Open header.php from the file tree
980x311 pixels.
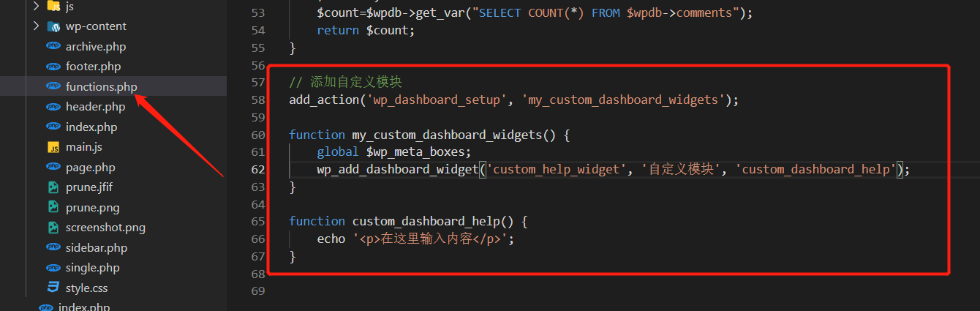[95, 107]
